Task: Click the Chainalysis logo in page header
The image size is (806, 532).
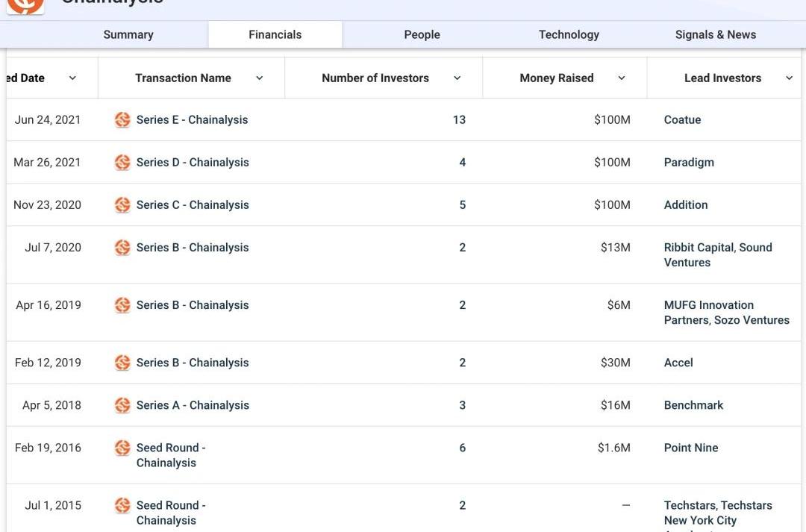Action: [25, 4]
